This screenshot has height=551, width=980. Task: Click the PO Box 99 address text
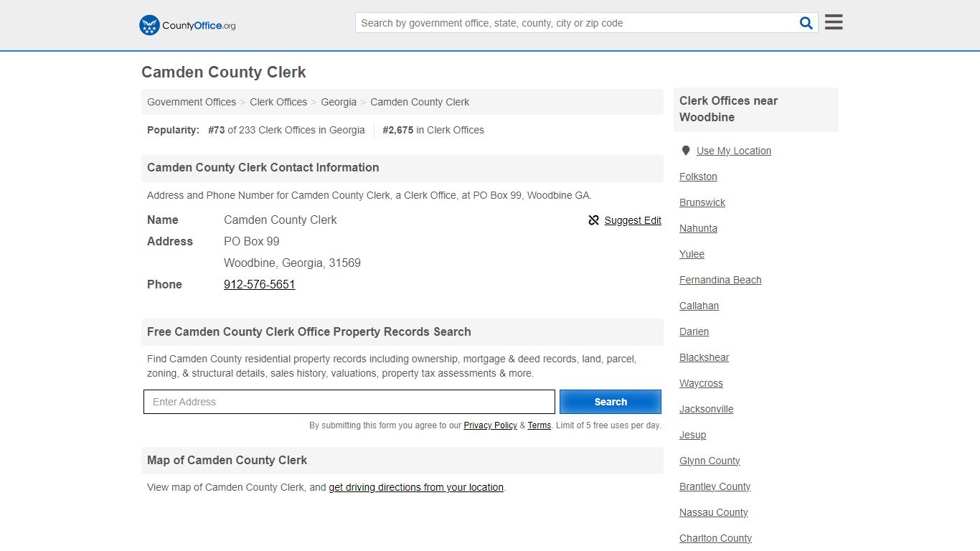point(251,241)
